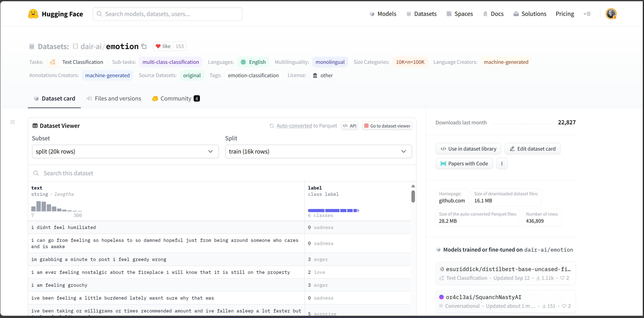Viewport: 644px width, 318px height.
Task: Switch to the Dataset card tab
Action: pos(54,99)
